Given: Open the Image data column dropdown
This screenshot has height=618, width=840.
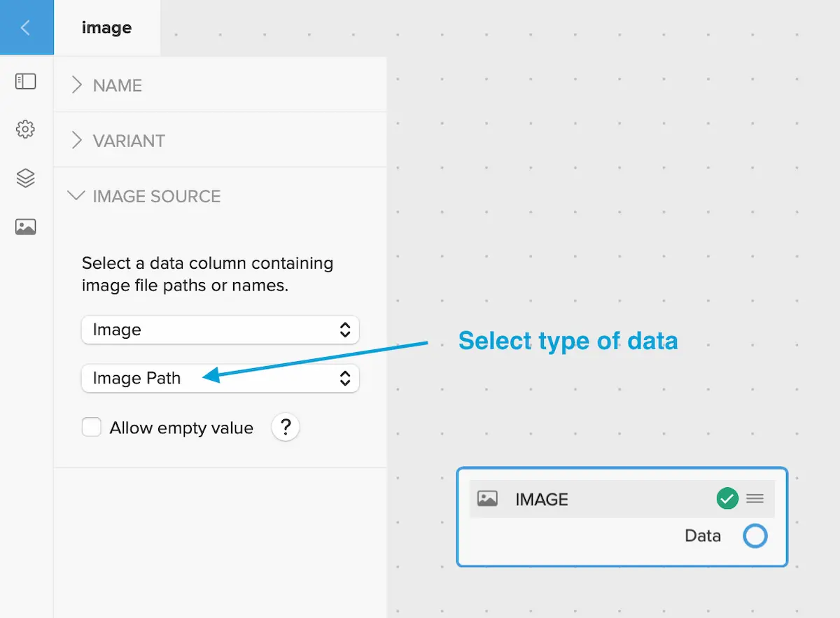Looking at the screenshot, I should (x=220, y=330).
